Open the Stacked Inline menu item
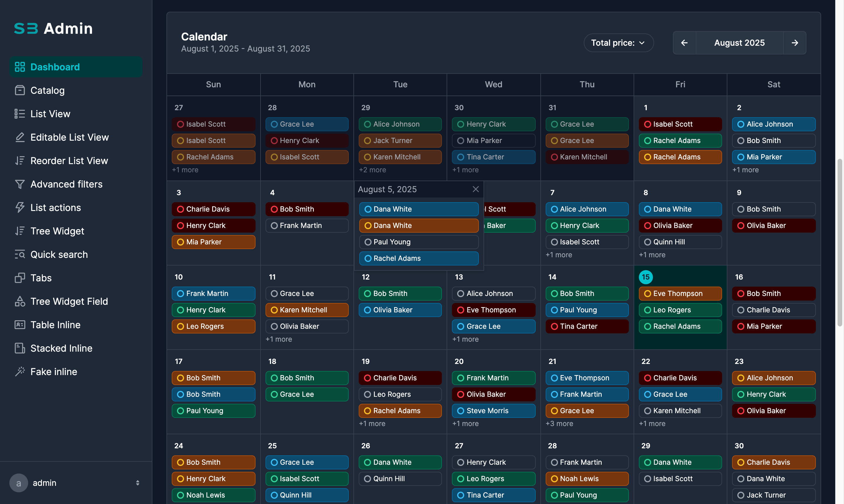Viewport: 844px width, 504px height. coord(61,348)
